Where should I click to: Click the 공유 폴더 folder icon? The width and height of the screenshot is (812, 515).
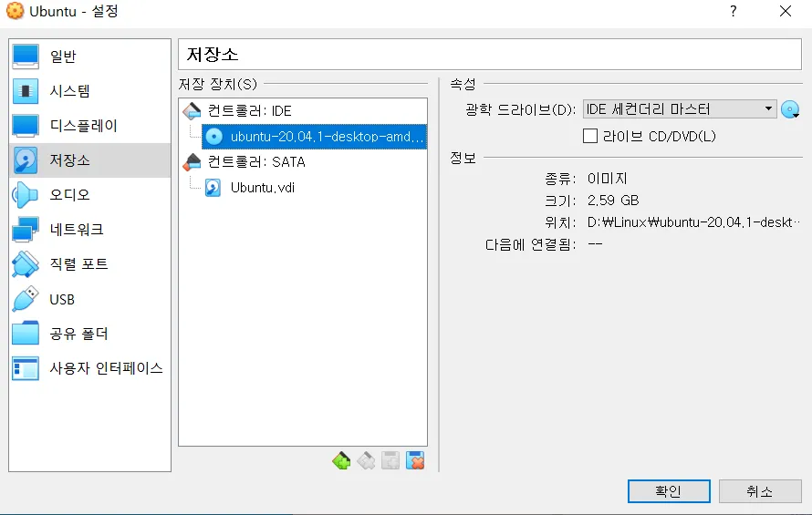coord(25,334)
